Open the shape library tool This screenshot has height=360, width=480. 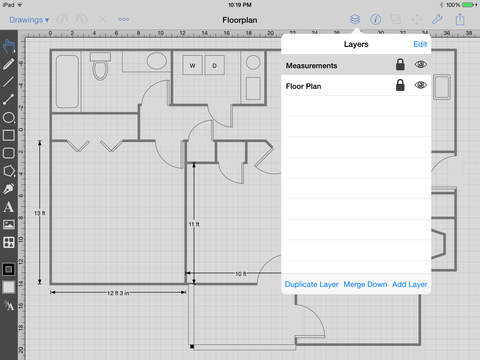(9, 242)
